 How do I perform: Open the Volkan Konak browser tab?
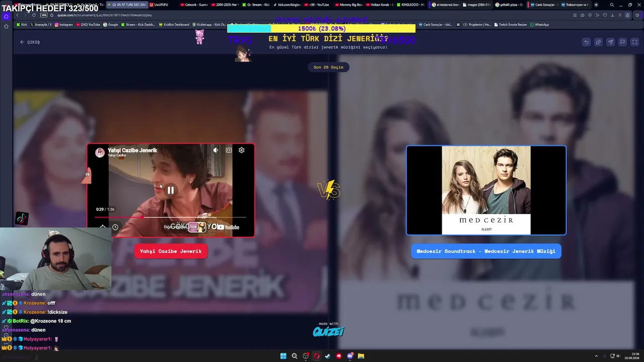[x=380, y=5]
